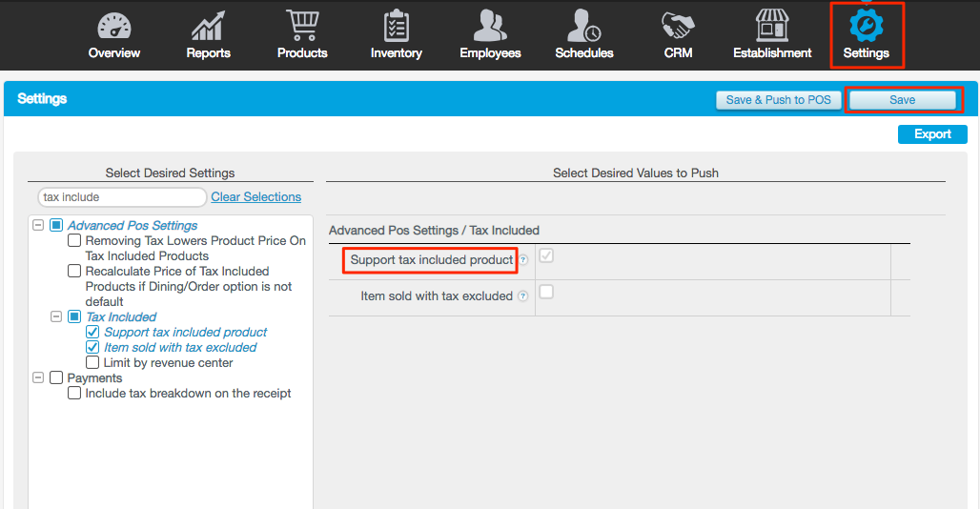The height and width of the screenshot is (509, 980).
Task: Open the Schedules clock icon
Action: pyautogui.click(x=583, y=27)
